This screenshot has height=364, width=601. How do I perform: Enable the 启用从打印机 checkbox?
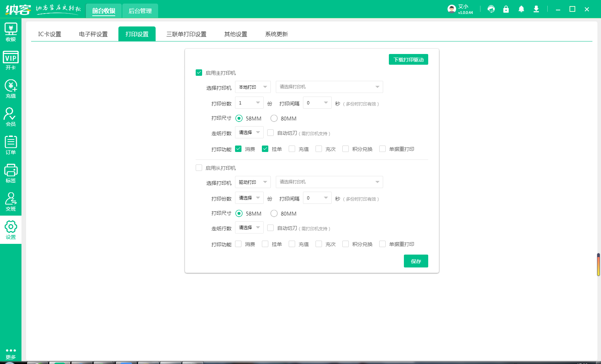(199, 168)
